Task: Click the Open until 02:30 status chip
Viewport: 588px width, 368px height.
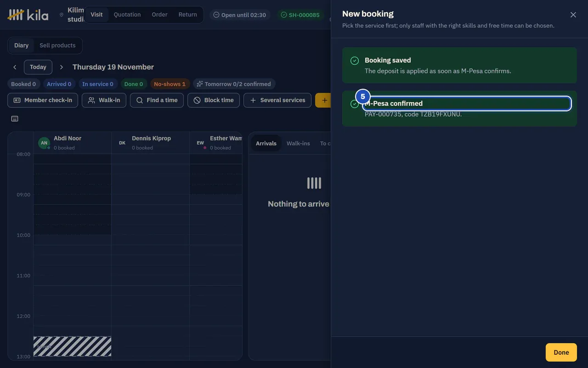Action: pos(240,15)
